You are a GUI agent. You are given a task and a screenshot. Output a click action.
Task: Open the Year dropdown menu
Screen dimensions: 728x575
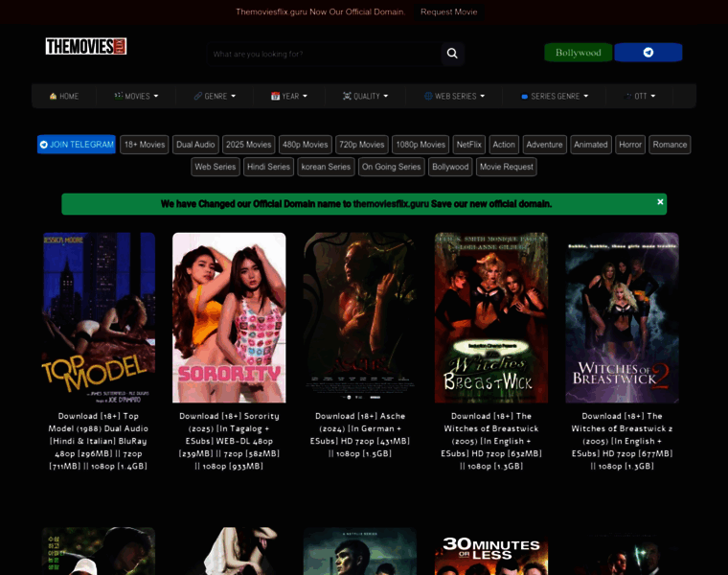288,96
